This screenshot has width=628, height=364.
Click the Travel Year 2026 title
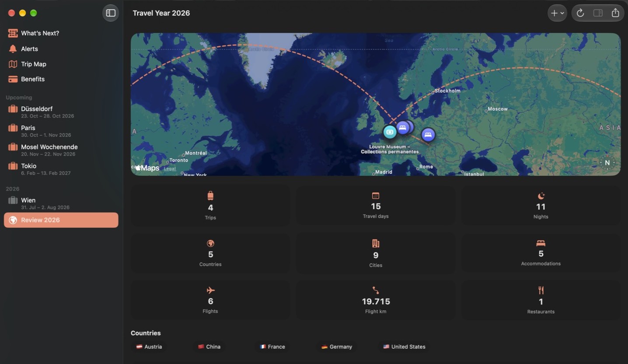[x=161, y=13]
